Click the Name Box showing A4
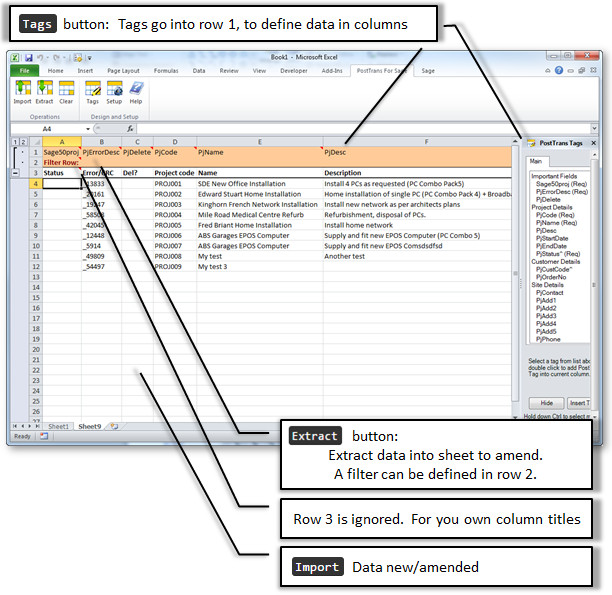The width and height of the screenshot is (612, 595). pos(47,129)
